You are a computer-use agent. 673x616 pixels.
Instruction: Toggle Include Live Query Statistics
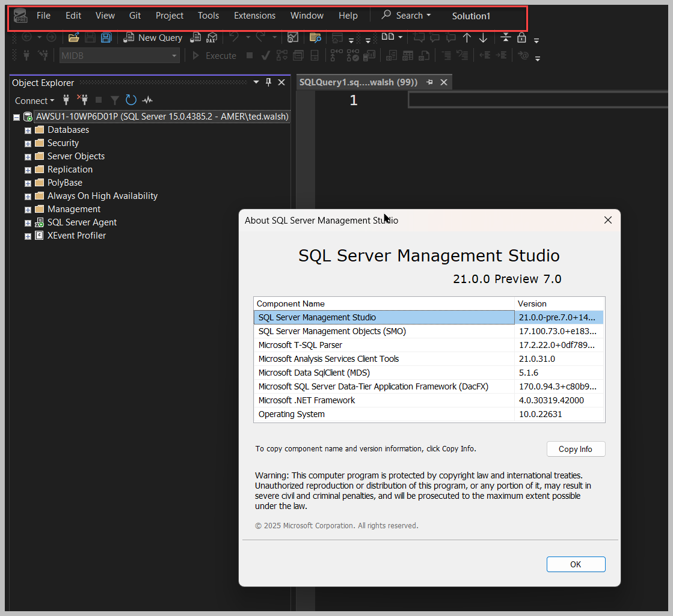pos(353,55)
